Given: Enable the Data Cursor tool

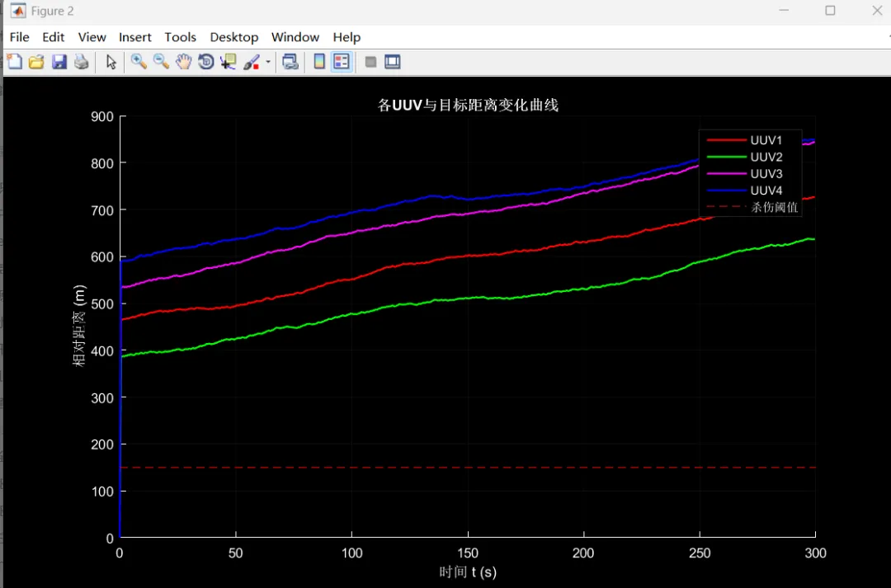Looking at the screenshot, I should (229, 61).
